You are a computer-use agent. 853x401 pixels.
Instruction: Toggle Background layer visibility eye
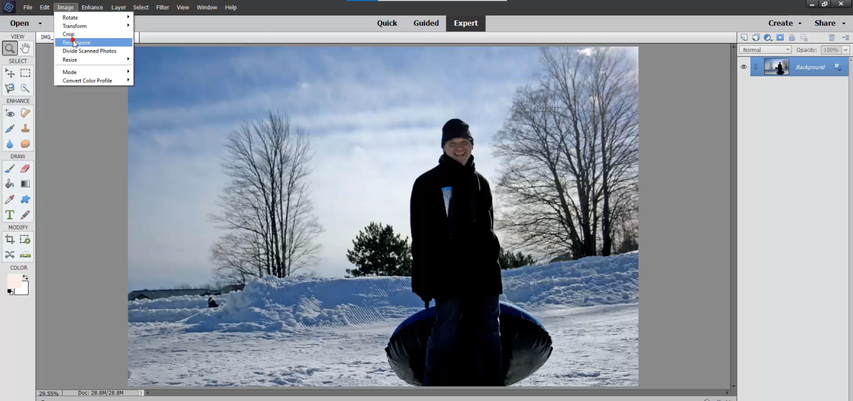[x=744, y=67]
